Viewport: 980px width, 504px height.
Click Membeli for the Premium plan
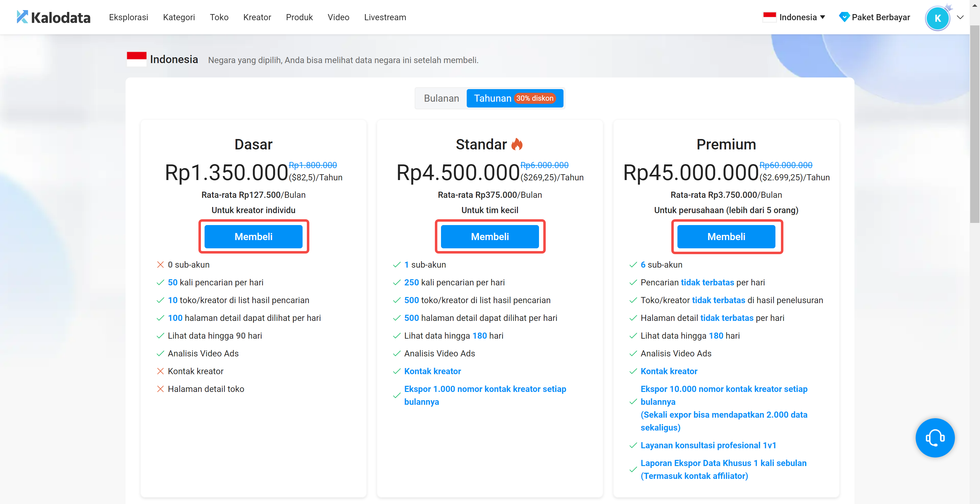click(726, 237)
